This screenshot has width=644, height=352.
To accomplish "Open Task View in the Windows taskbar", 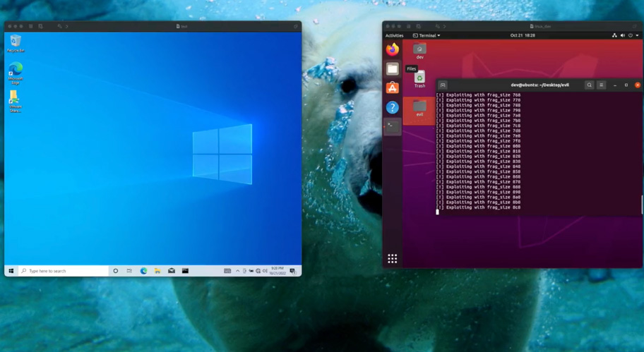I will point(129,271).
